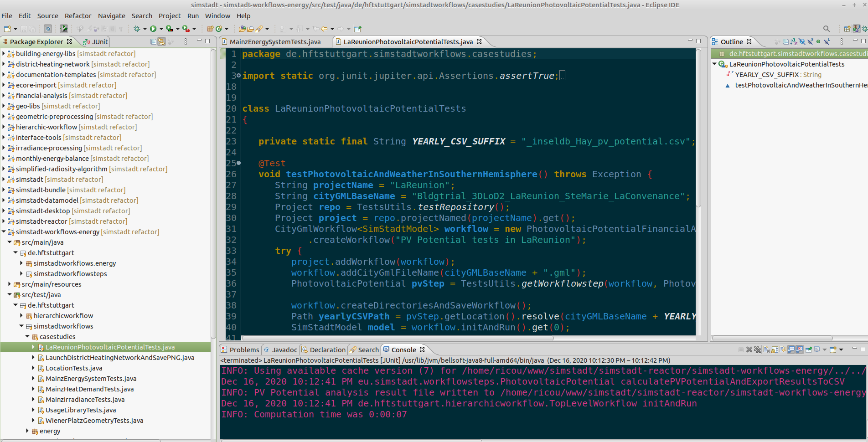The image size is (868, 442).
Task: Toggle Console Scroll Lock
Action: [775, 349]
